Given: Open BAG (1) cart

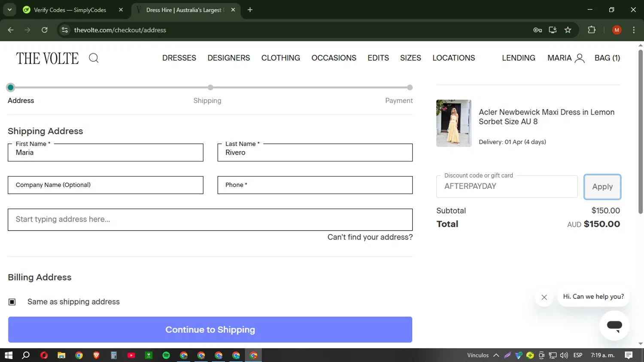Looking at the screenshot, I should [x=607, y=58].
